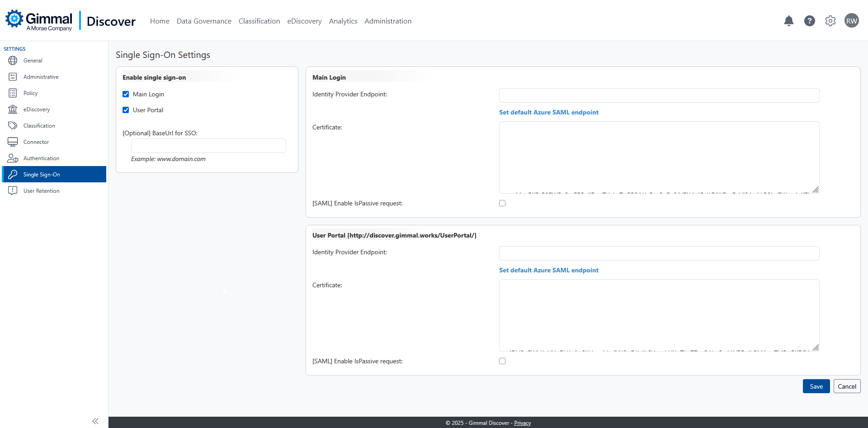Click the User Portal Certificate resize handle
Screen dimensions: 868x428
tap(816, 347)
